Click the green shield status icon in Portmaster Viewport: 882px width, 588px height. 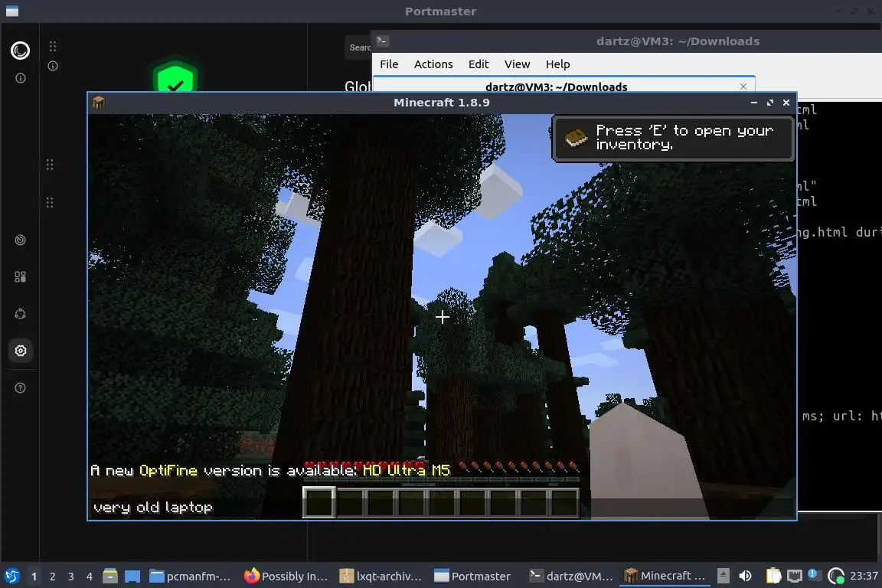click(x=175, y=77)
